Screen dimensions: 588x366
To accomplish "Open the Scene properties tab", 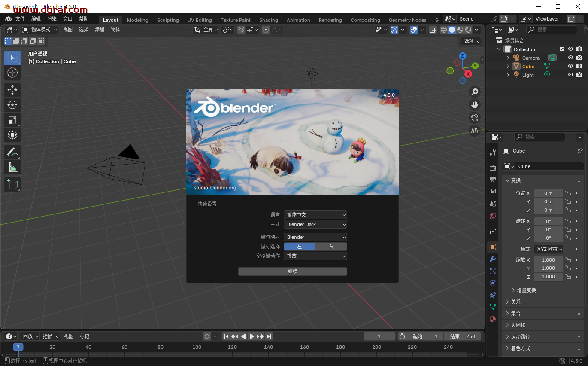I will [493, 204].
